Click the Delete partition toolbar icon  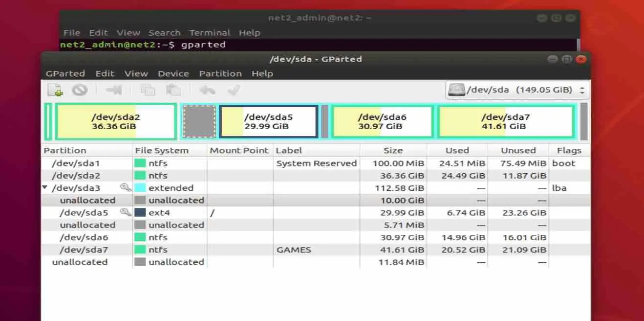point(80,90)
